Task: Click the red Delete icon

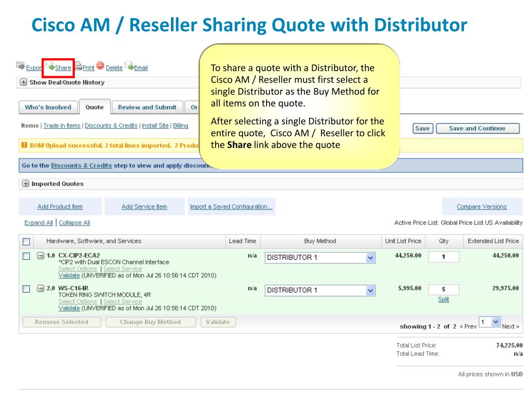Action: point(100,65)
